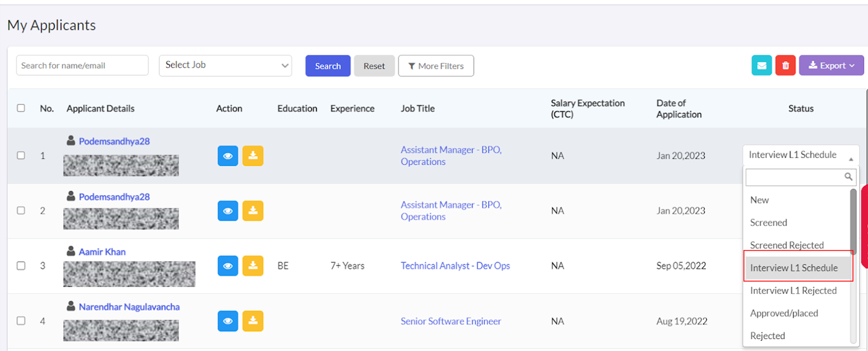This screenshot has width=868, height=351.
Task: Download Aamir Khan's resume
Action: click(253, 266)
